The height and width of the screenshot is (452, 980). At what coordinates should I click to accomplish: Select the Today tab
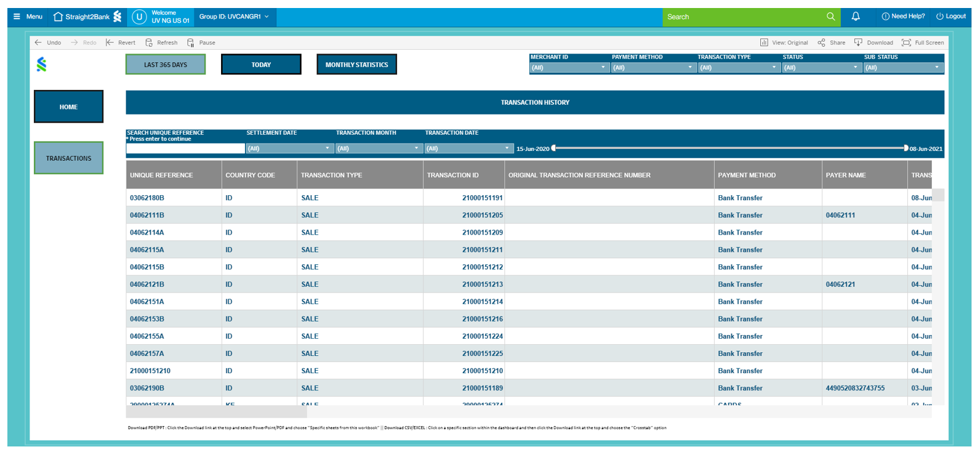click(x=261, y=65)
